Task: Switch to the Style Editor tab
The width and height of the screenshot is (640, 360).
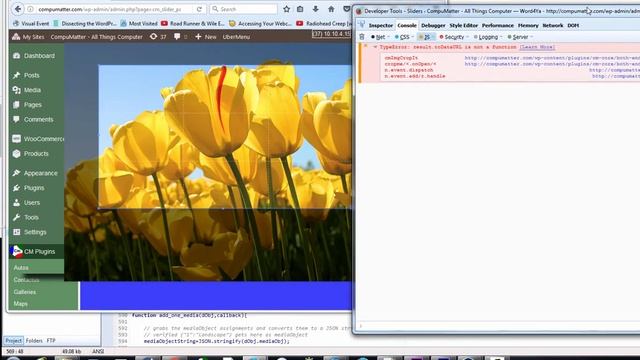Action: tap(463, 25)
